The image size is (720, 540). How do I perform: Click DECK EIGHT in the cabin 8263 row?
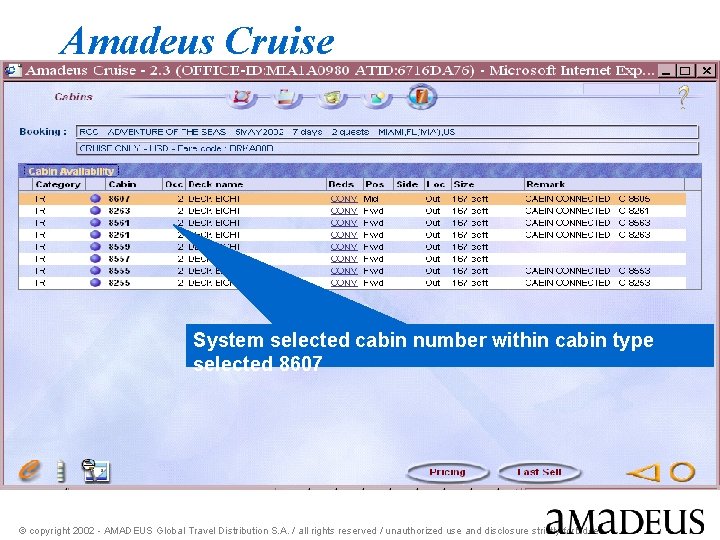214,211
